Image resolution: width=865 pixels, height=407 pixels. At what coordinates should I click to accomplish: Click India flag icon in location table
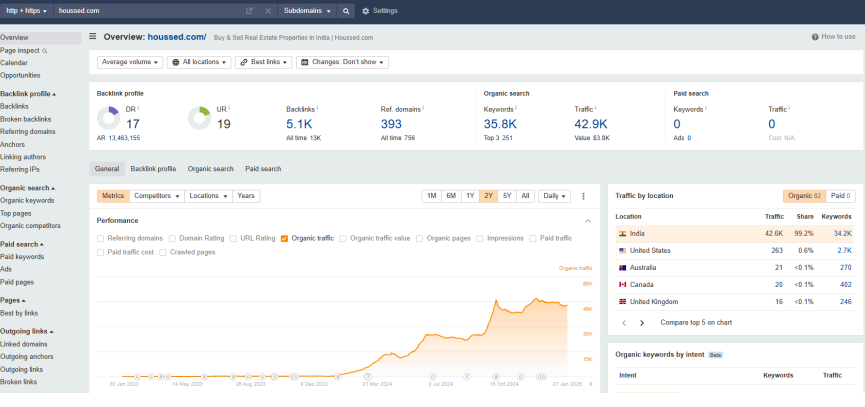(x=622, y=234)
